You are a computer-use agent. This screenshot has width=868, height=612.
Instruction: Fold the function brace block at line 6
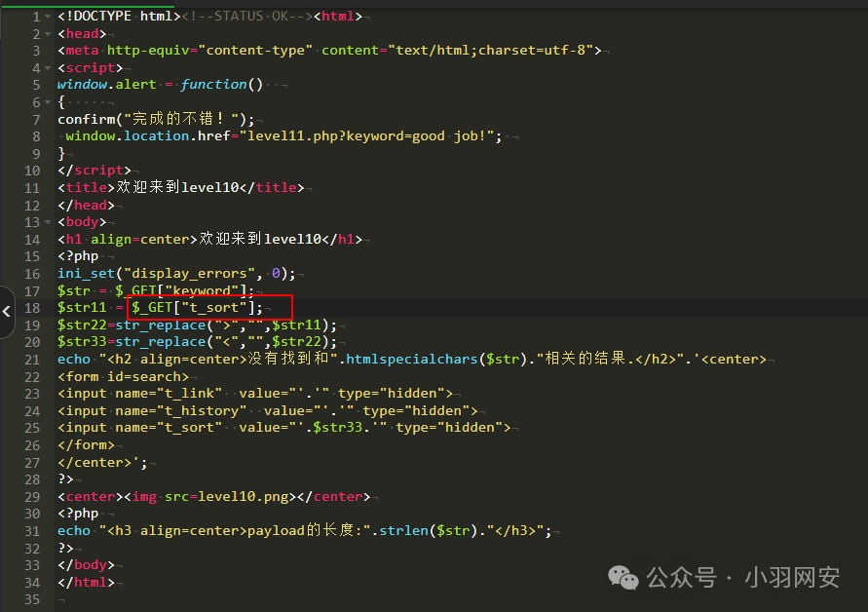(48, 102)
